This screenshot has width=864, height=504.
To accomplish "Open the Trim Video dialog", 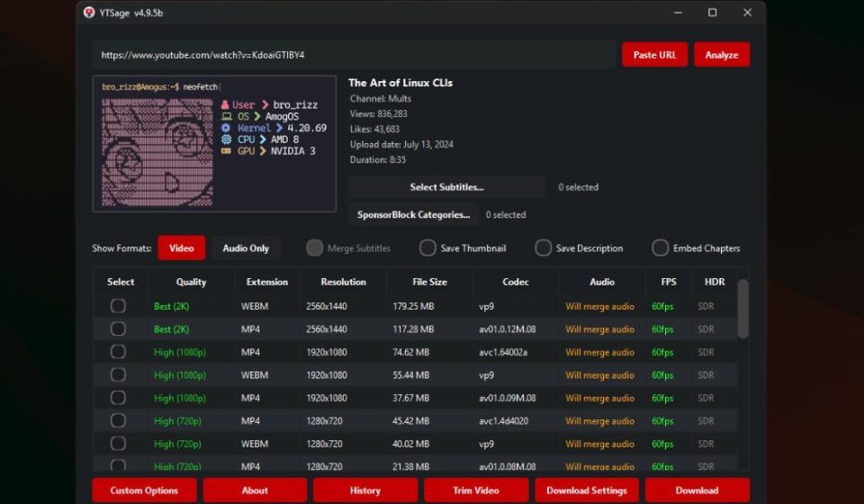I will click(x=474, y=490).
